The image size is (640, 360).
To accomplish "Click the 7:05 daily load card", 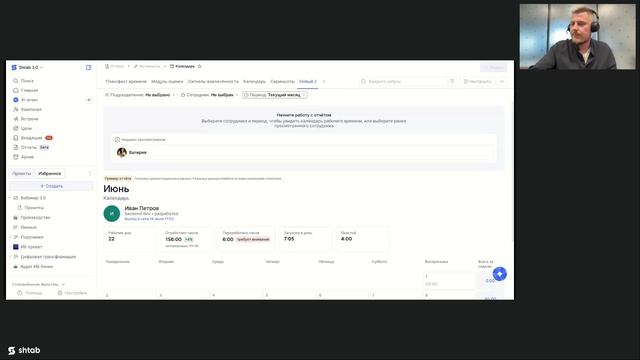I will tap(305, 238).
